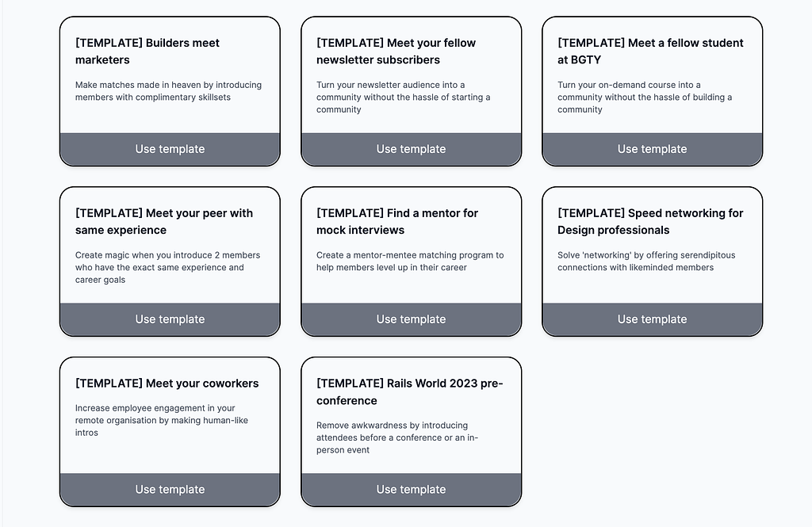Click the complimentary skillsets description text
Screen dimensions: 812x527
point(168,91)
